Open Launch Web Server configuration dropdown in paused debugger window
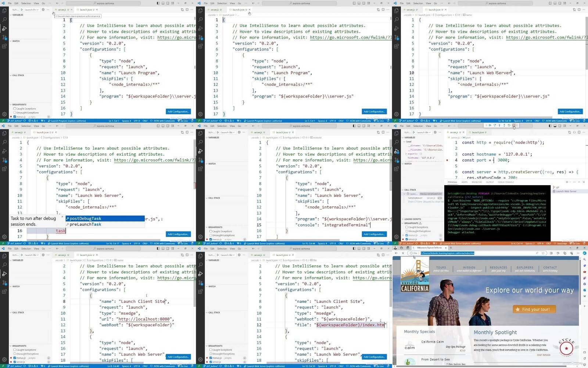Image resolution: width=588 pixels, height=368 pixels. coord(424,132)
